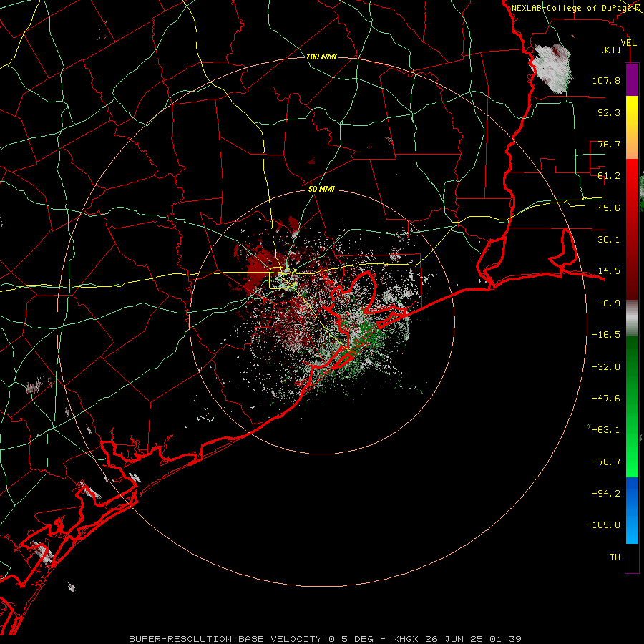
Task: Select the -0.9 velocity scale value
Action: [609, 303]
